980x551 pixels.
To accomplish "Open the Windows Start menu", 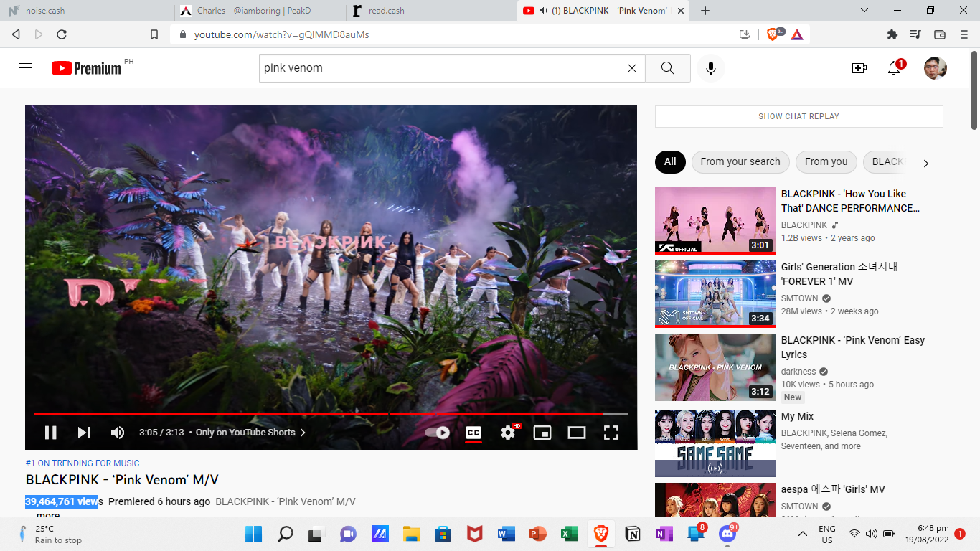I will (x=253, y=534).
